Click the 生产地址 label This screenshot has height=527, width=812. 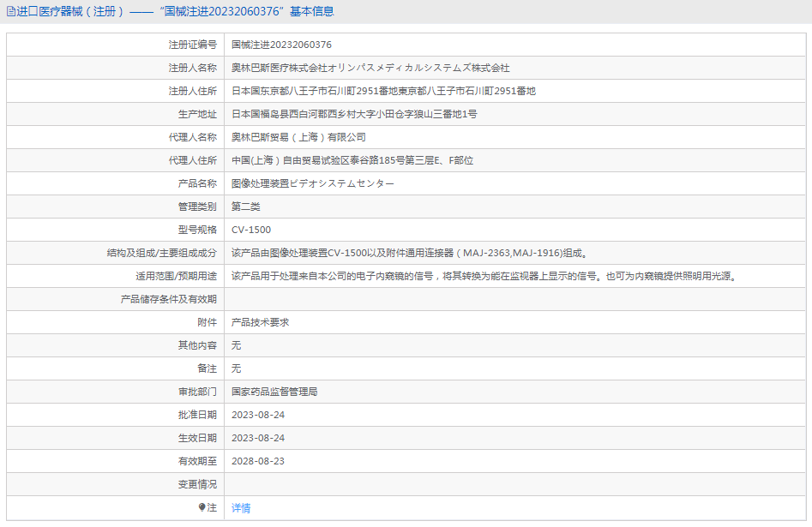(197, 115)
